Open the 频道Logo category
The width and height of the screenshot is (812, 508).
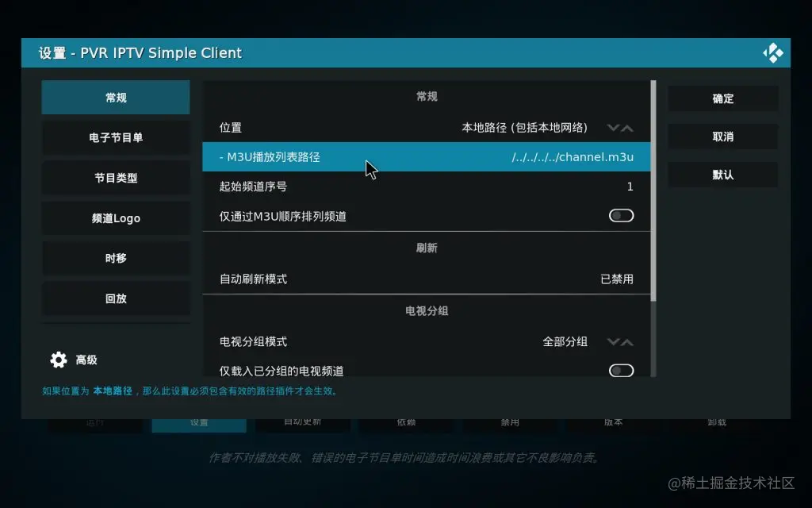(x=116, y=218)
